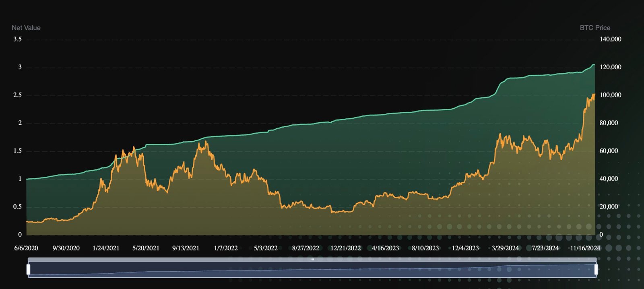Click the 0.5 net value axis label
644x289 pixels.
coord(17,206)
